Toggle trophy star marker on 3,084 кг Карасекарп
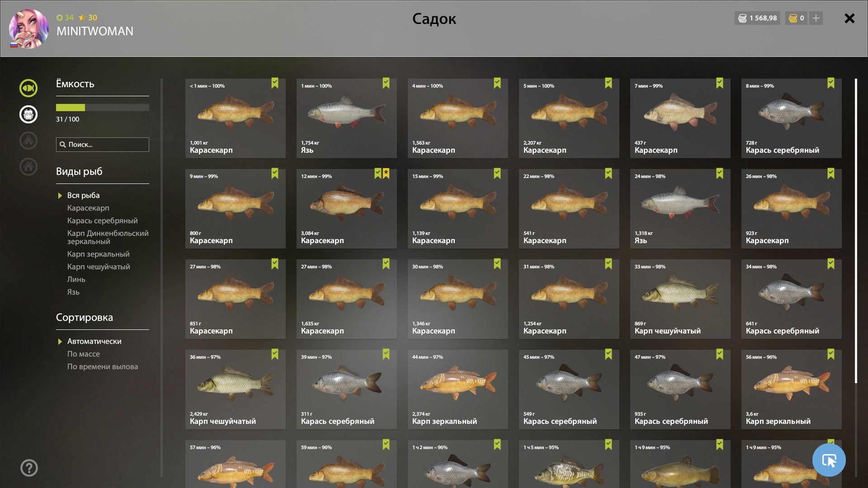This screenshot has height=488, width=868. (387, 174)
